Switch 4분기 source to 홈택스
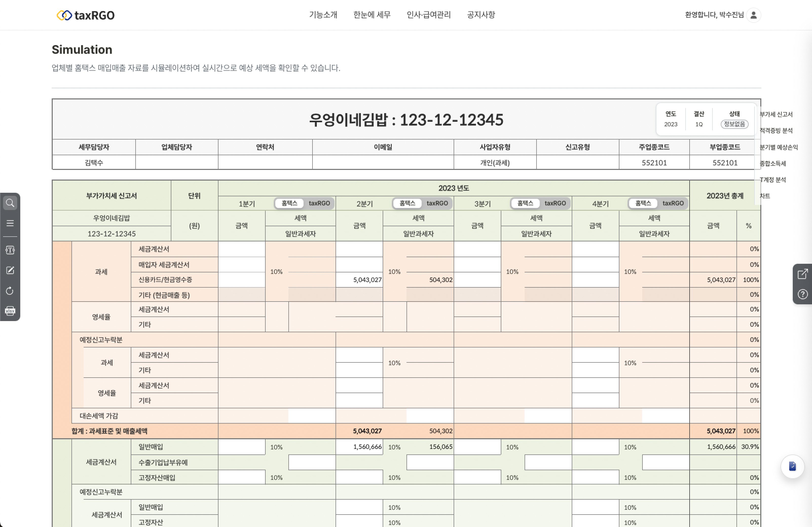 click(643, 203)
